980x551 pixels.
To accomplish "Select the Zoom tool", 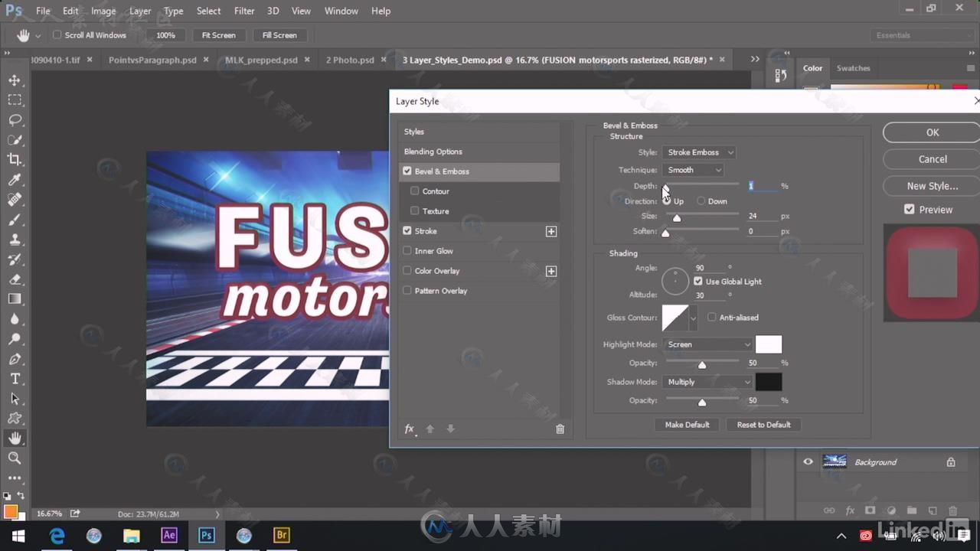I will [x=15, y=458].
